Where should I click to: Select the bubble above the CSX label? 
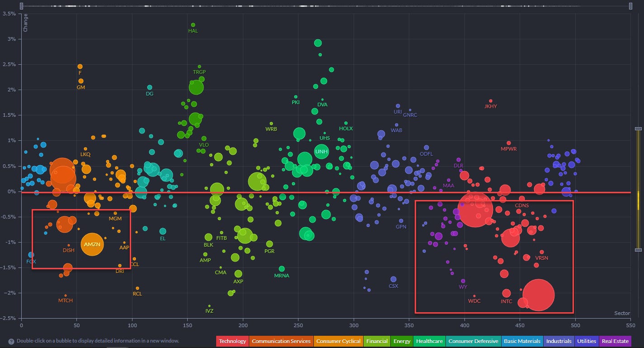[393, 279]
